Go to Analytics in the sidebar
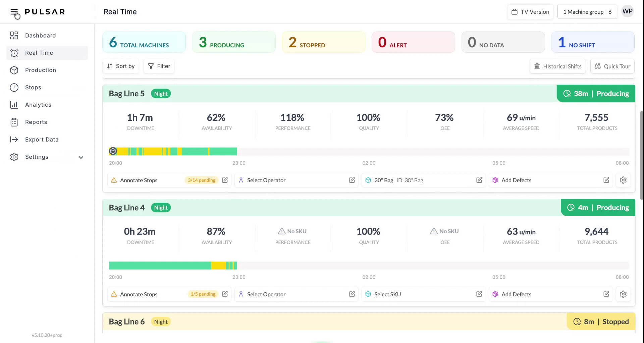644x343 pixels. coord(38,105)
